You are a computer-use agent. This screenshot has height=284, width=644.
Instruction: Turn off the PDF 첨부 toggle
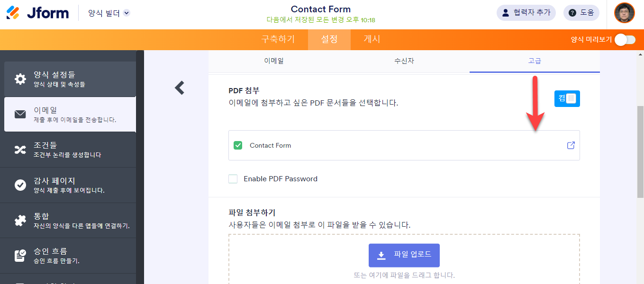click(x=567, y=98)
